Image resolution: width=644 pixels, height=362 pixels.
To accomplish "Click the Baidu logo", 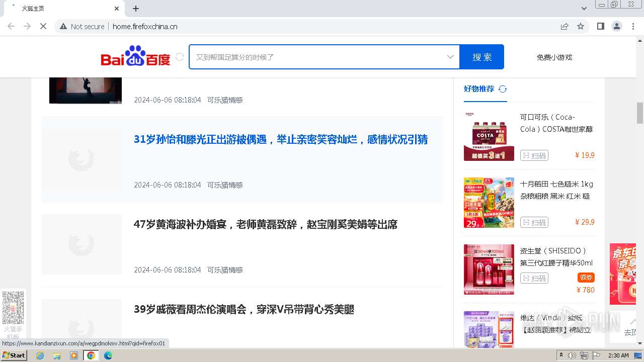I will tap(135, 56).
